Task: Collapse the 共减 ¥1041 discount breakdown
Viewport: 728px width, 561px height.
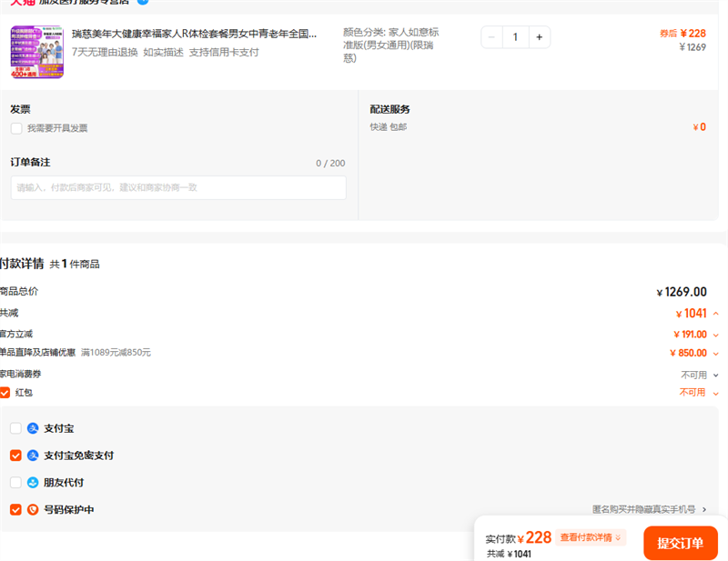Action: [715, 314]
